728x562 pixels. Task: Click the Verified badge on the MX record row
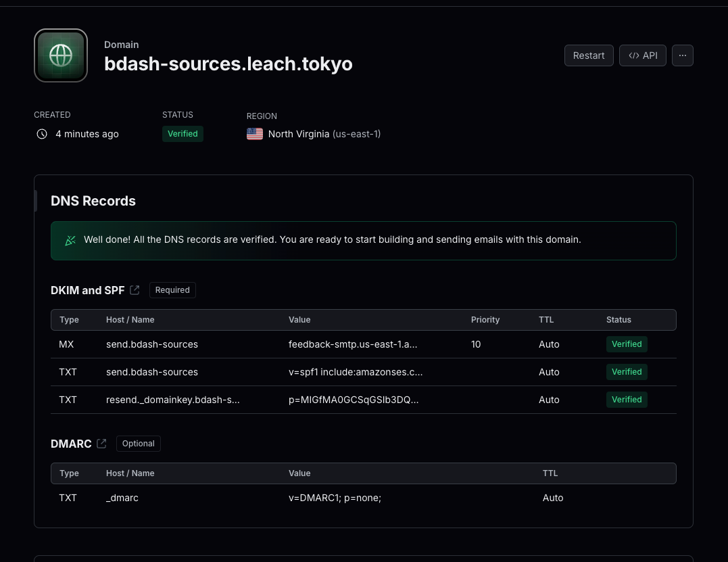(x=627, y=344)
